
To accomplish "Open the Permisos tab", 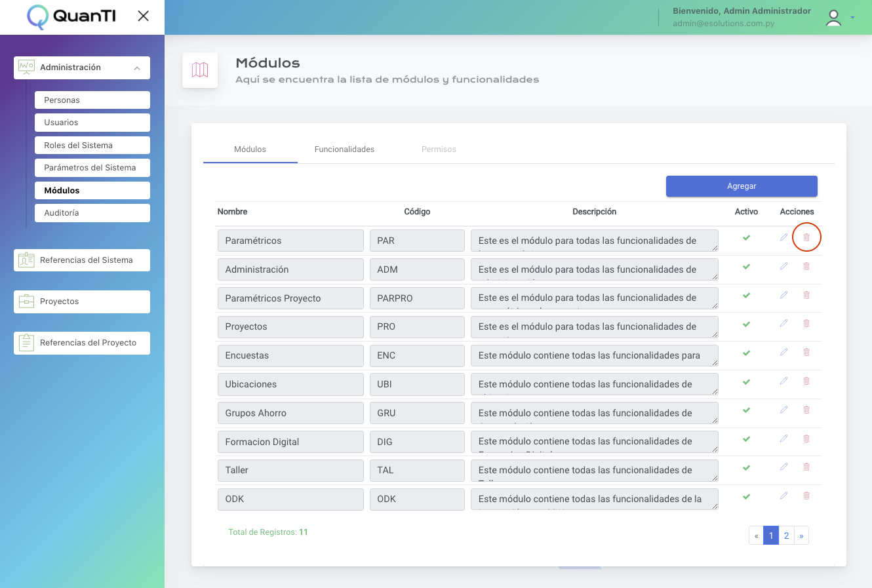I will click(439, 149).
